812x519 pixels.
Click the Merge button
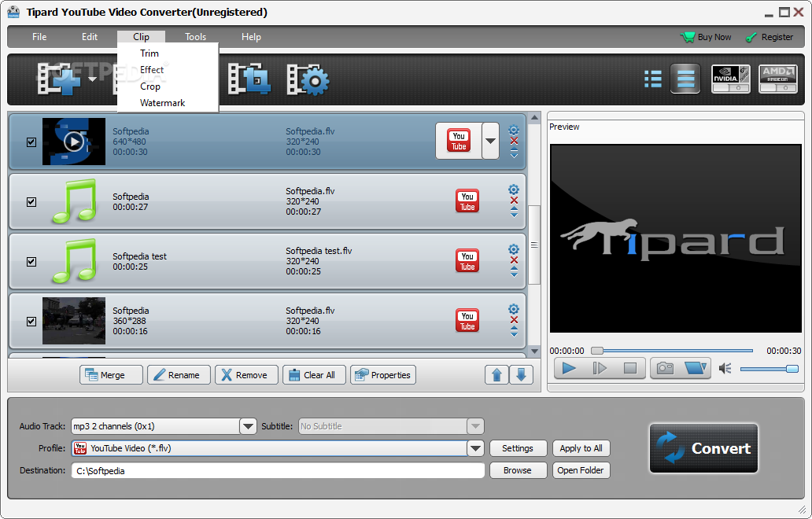[x=112, y=374]
